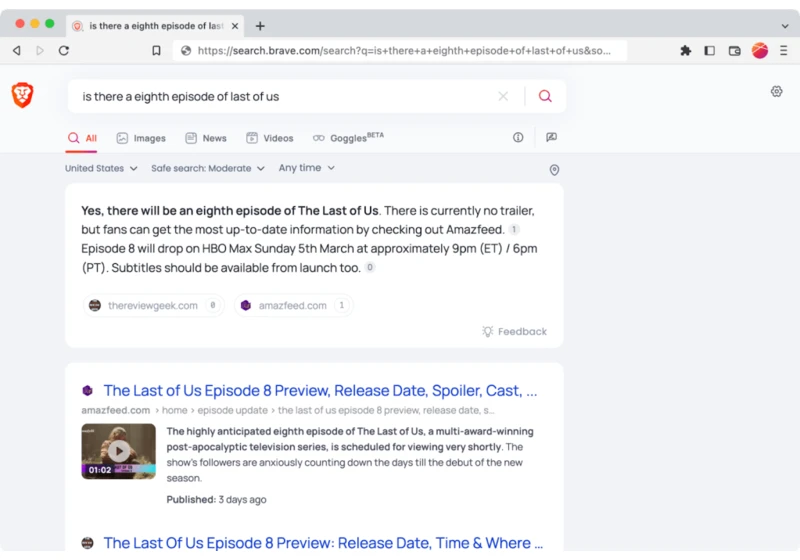
Task: Click the bold 'Yes, there will be an eighth episode' sentence
Action: [230, 211]
